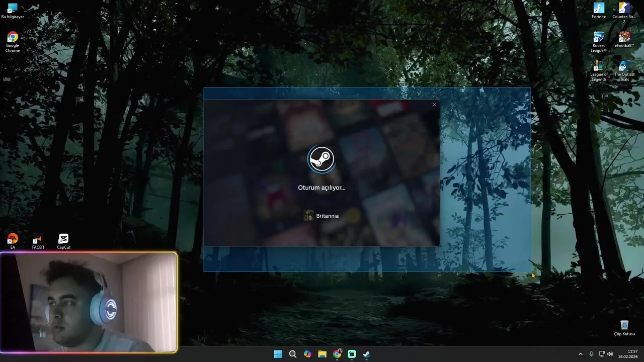Open The Outlast Trials shortcut
This screenshot has width=644, height=362.
[624, 70]
